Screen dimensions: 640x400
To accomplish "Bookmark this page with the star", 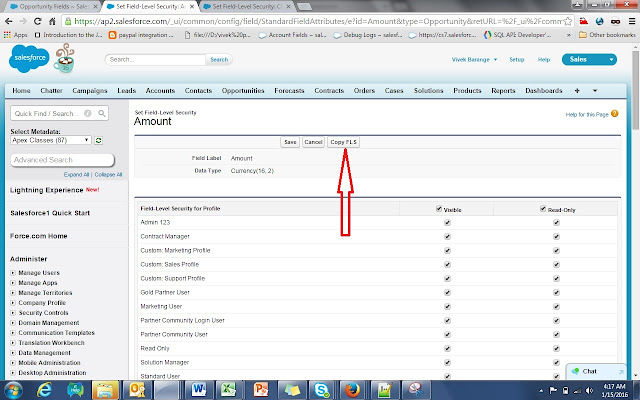I will point(567,21).
